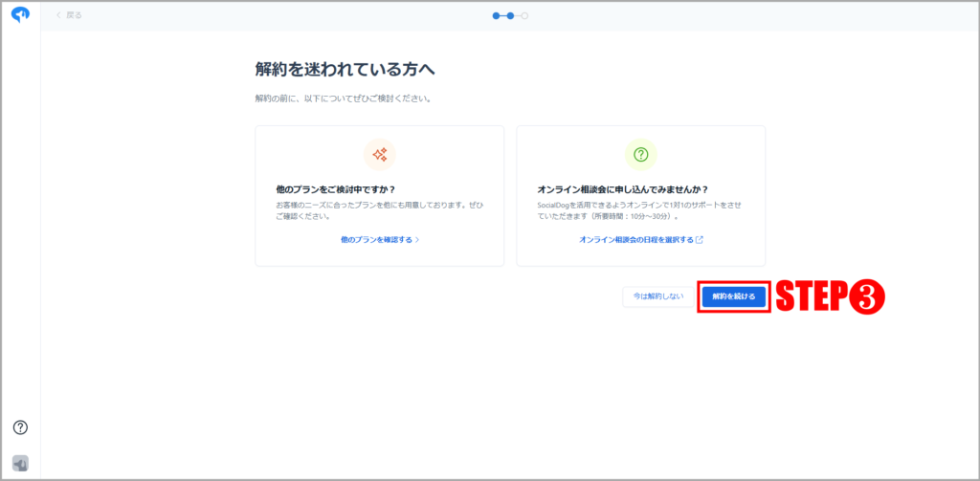The width and height of the screenshot is (980, 481).
Task: Click the 解約の前に、以下についてぜひご検討ください text
Action: [344, 98]
